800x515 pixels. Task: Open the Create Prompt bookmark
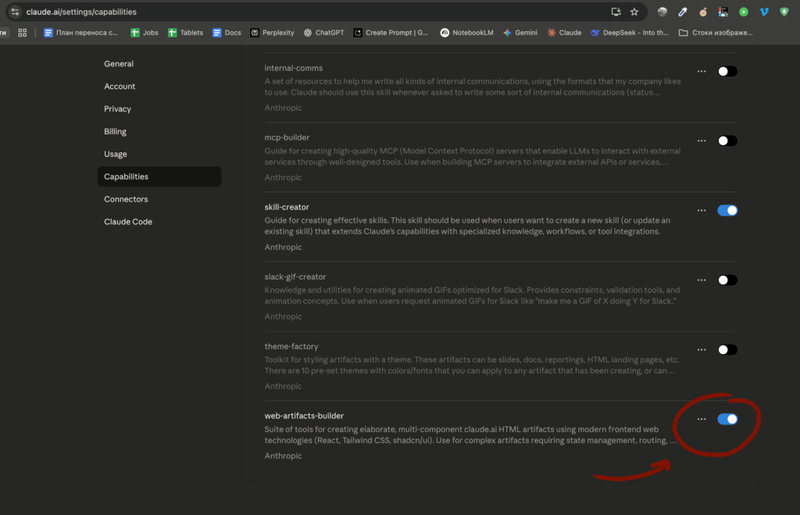pyautogui.click(x=391, y=33)
